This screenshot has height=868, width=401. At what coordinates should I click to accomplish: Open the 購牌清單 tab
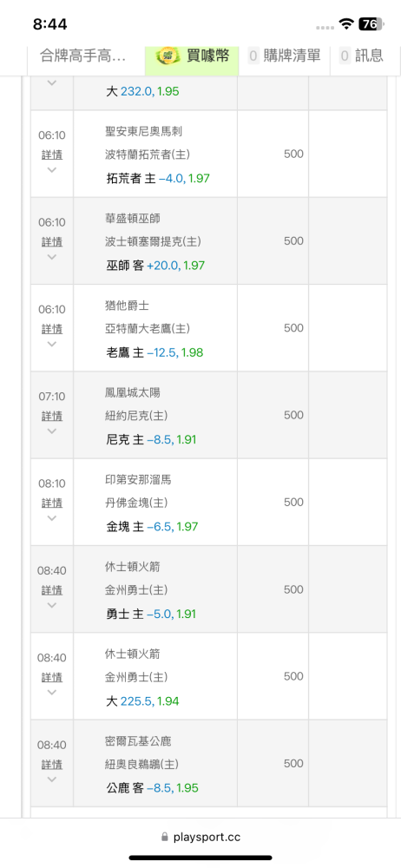[284, 56]
